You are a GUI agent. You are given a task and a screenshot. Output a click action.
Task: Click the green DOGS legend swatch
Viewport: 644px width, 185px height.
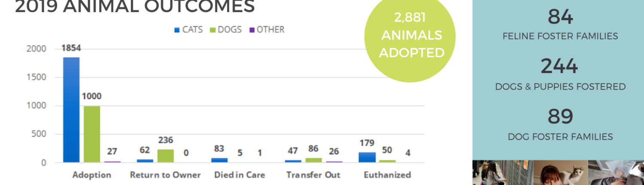click(x=213, y=30)
